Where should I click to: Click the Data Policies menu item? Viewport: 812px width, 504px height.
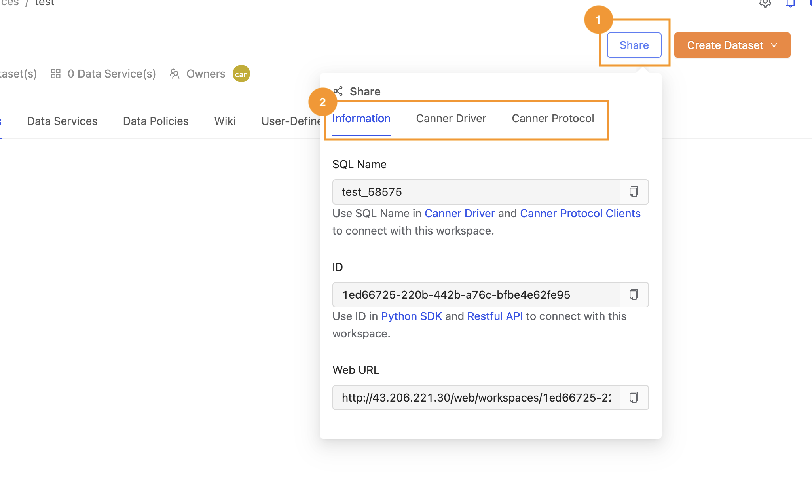point(156,120)
